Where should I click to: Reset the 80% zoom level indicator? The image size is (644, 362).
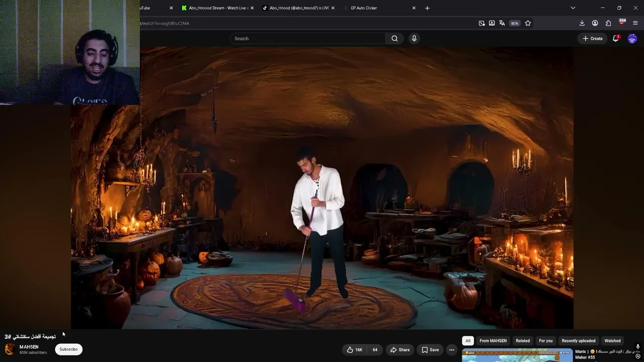[x=514, y=23]
